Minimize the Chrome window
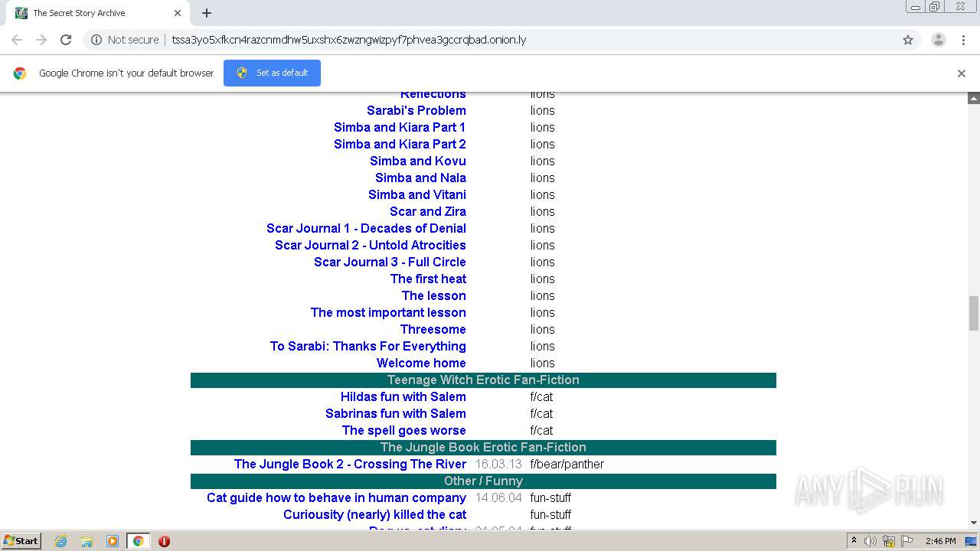Viewport: 980px width, 551px height. 916,6
